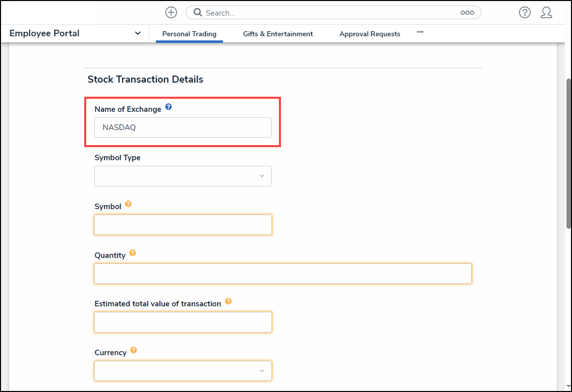Click the user profile icon
The image size is (572, 392).
click(547, 12)
